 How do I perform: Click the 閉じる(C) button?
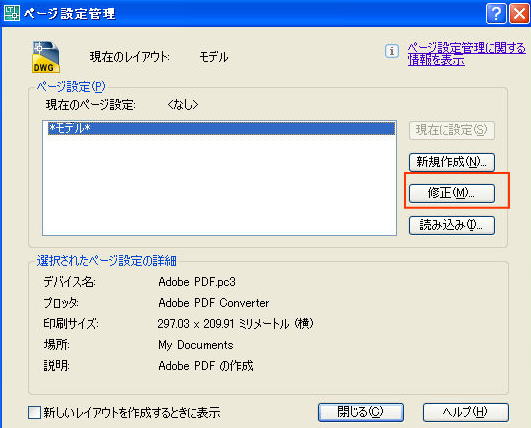tap(361, 412)
